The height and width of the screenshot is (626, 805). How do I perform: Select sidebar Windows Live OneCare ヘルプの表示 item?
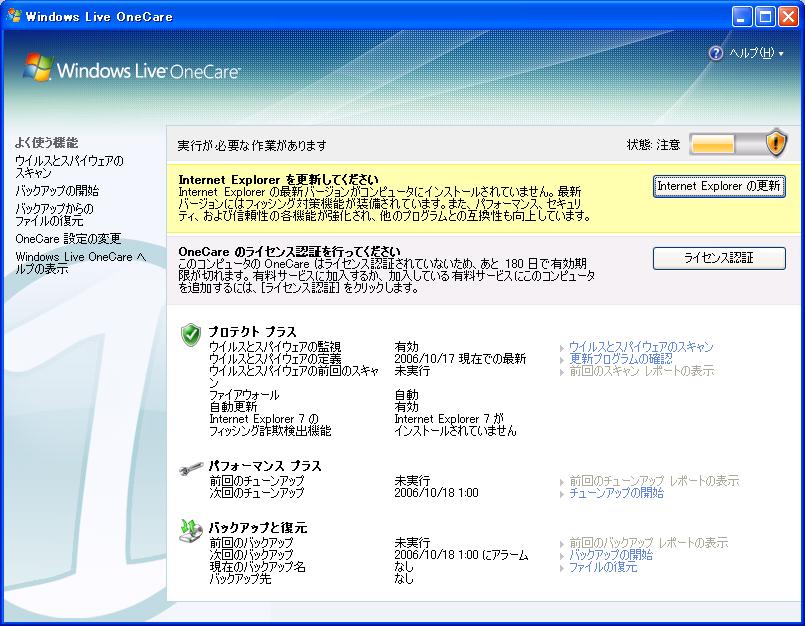tap(81, 262)
